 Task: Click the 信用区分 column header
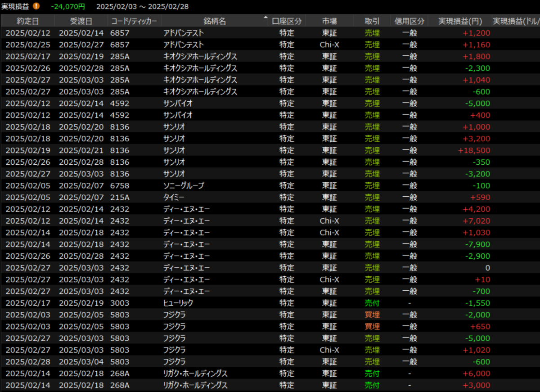coord(409,21)
